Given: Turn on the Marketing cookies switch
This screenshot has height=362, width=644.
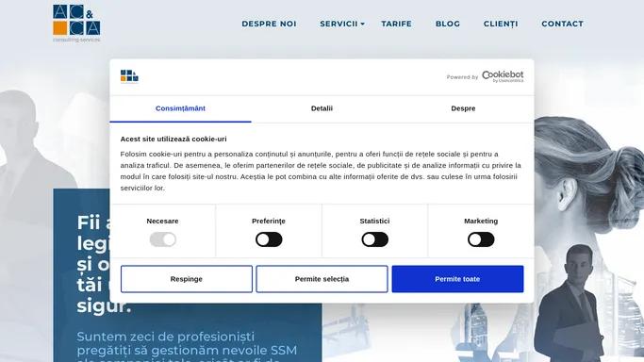Looking at the screenshot, I should [x=481, y=239].
